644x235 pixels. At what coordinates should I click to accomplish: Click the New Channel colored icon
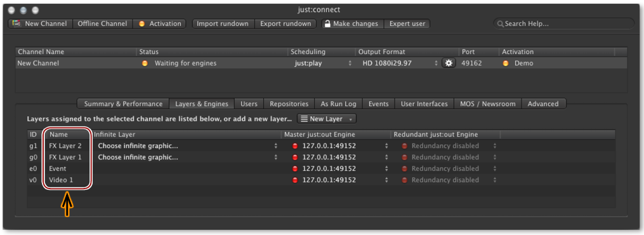click(16, 23)
